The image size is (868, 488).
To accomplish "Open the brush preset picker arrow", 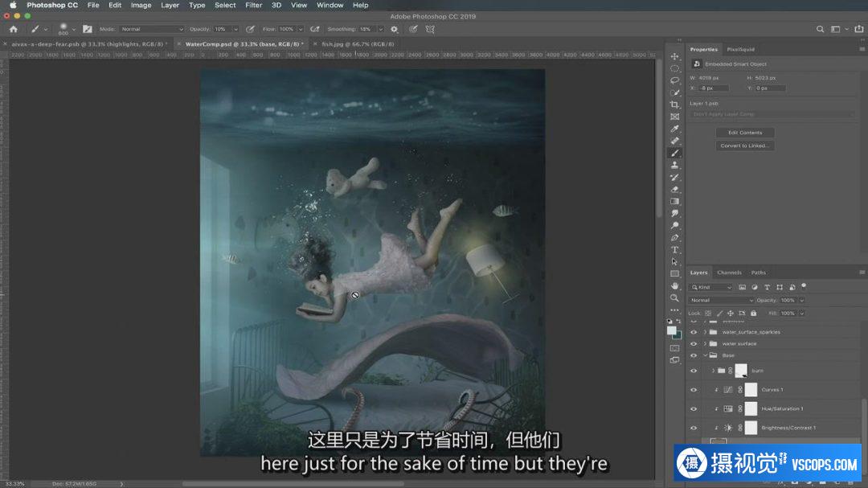I will coord(74,30).
